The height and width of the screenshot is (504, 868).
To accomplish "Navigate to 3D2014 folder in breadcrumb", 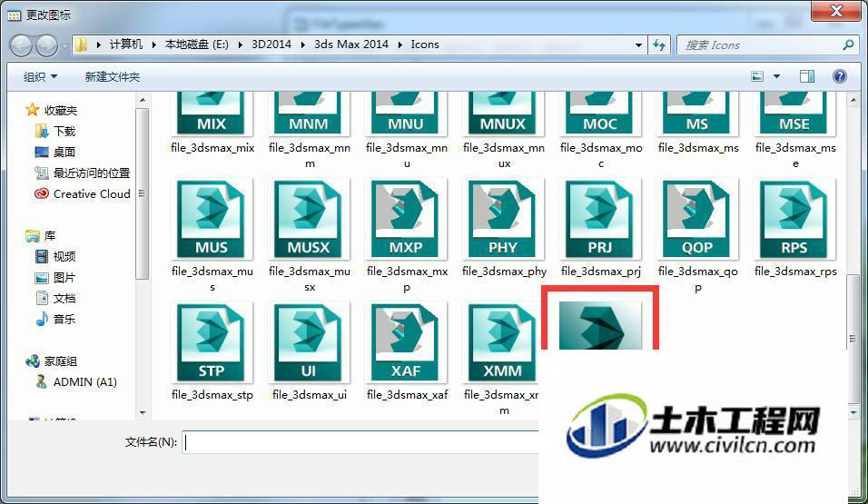I will [x=271, y=44].
